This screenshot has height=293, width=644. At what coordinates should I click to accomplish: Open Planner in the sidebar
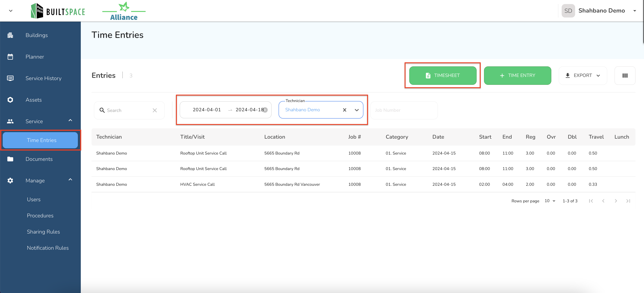click(35, 57)
